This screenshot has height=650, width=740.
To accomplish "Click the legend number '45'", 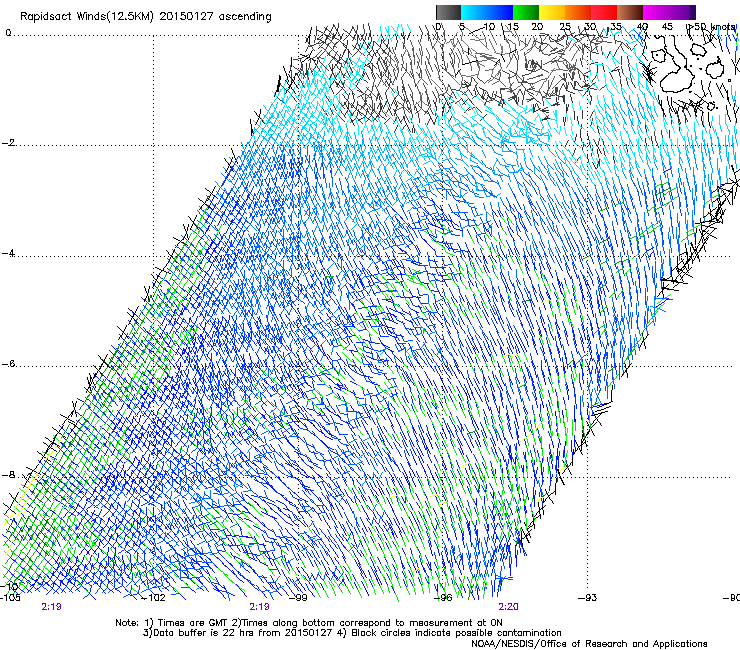I will click(667, 27).
